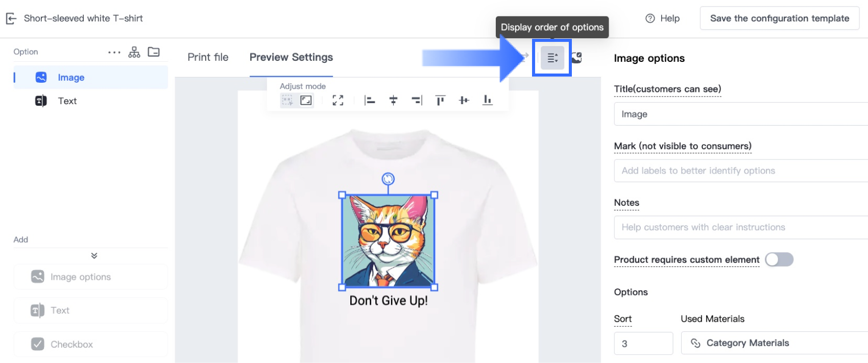
Task: Select the Image option in the option list
Action: click(x=91, y=77)
